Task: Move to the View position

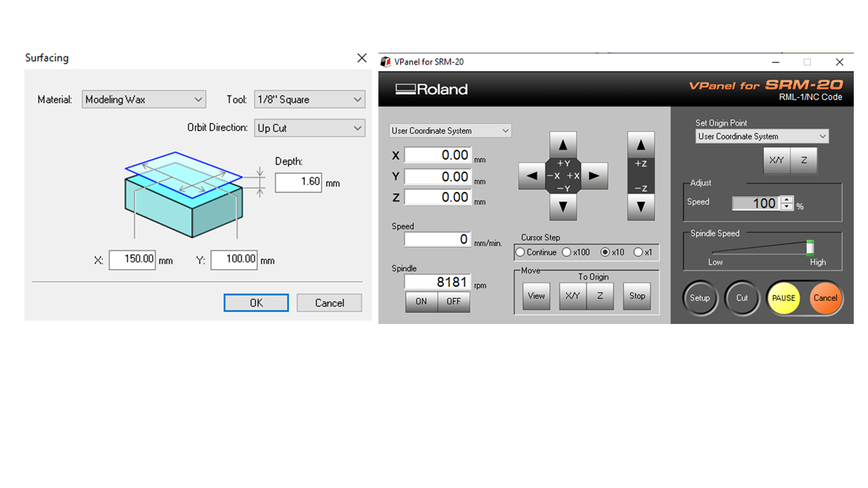Action: (536, 296)
